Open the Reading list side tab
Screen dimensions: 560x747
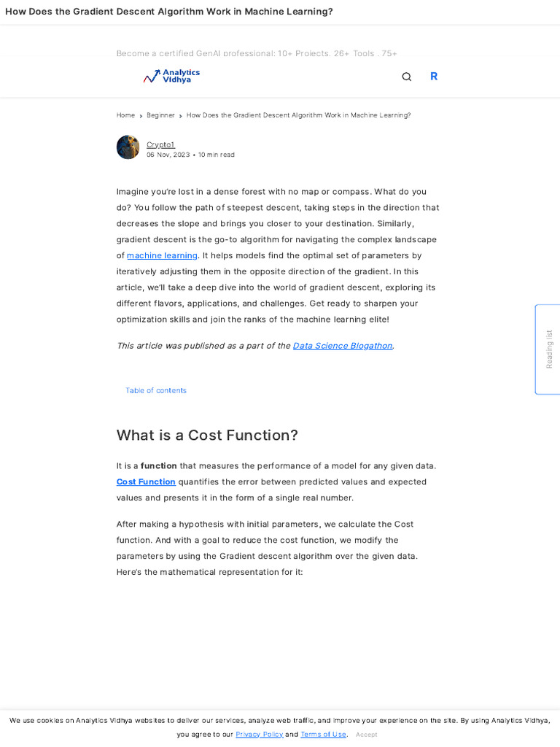coord(548,349)
